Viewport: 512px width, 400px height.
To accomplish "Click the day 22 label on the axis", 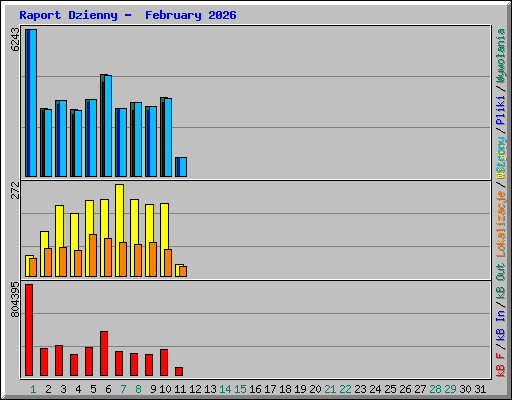I will click(345, 389).
